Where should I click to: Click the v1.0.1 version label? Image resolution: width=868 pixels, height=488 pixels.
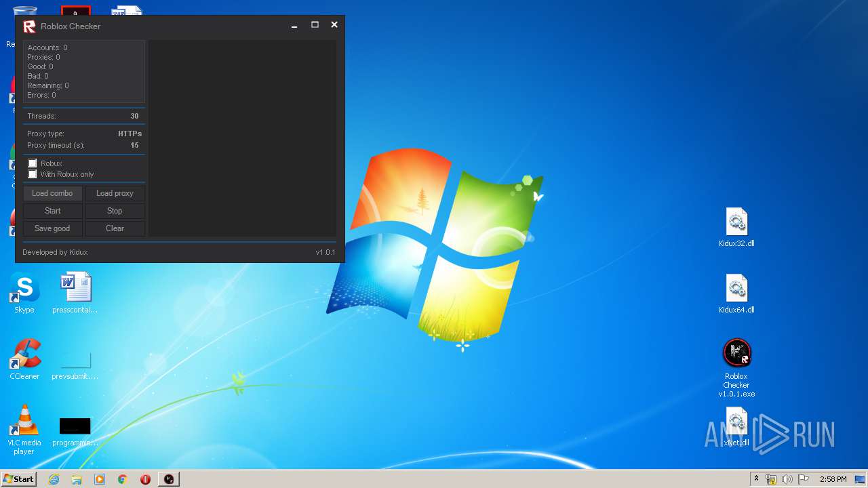tap(325, 252)
